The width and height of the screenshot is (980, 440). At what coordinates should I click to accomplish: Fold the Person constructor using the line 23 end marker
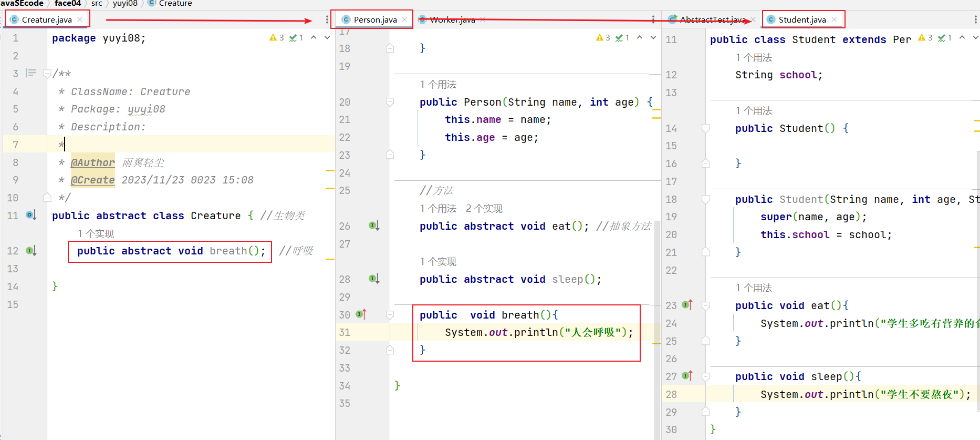click(x=390, y=155)
